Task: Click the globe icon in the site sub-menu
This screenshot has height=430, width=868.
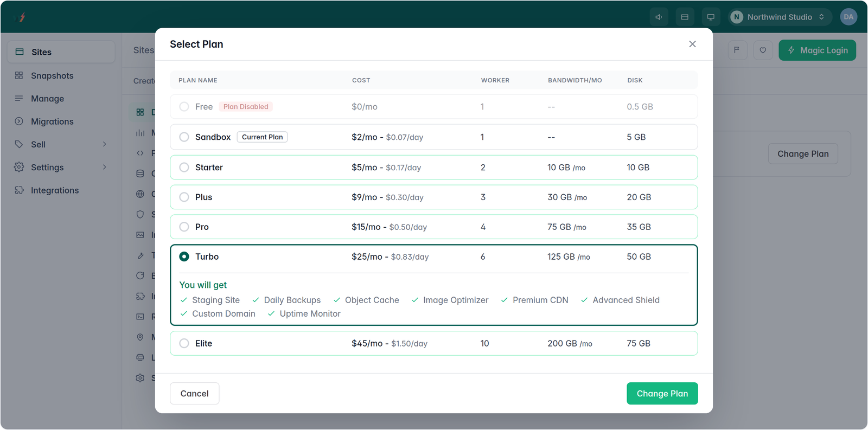Action: (x=140, y=194)
